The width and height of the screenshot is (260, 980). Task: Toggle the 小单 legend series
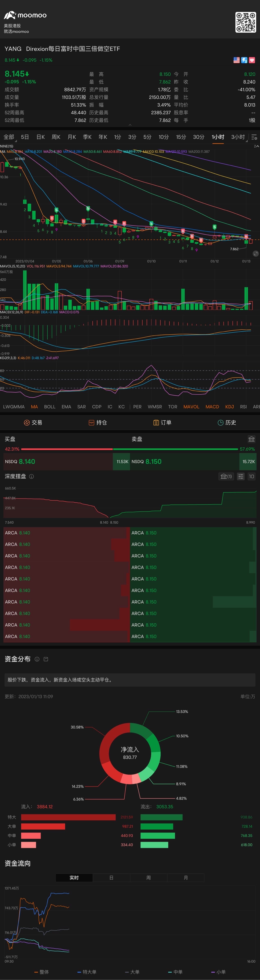click(218, 972)
